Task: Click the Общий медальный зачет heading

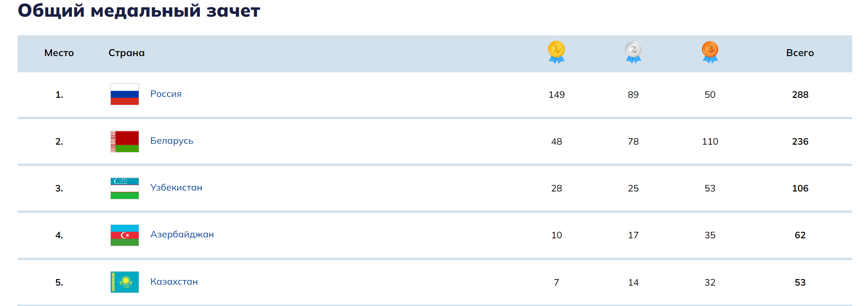Action: coord(139,10)
